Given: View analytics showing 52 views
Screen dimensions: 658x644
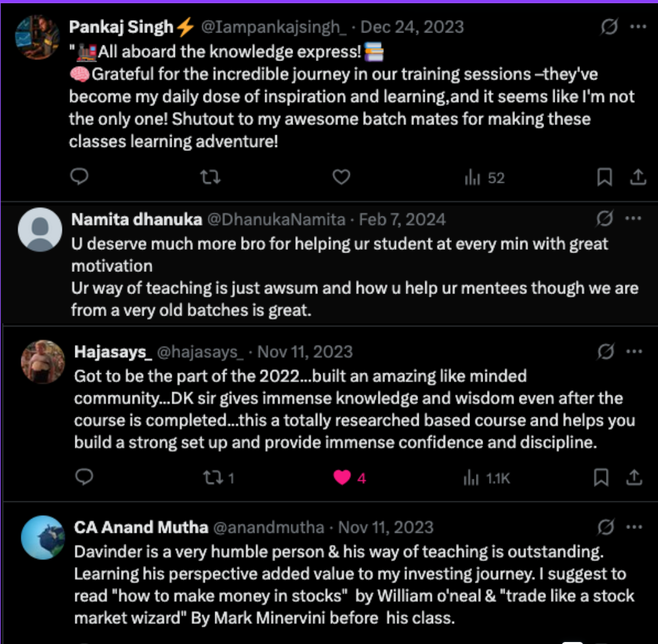Looking at the screenshot, I should (484, 178).
